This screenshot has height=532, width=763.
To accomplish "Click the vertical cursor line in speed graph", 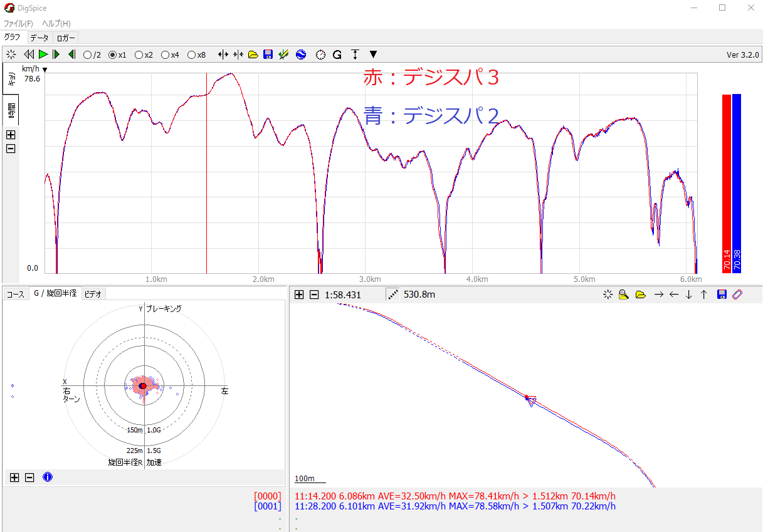I will point(206,173).
